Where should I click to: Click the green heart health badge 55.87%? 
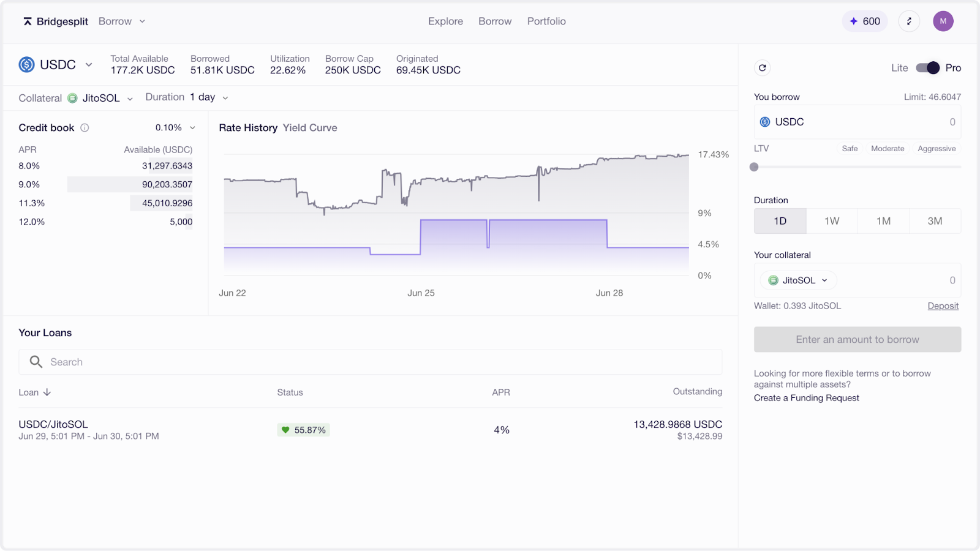[x=303, y=430]
